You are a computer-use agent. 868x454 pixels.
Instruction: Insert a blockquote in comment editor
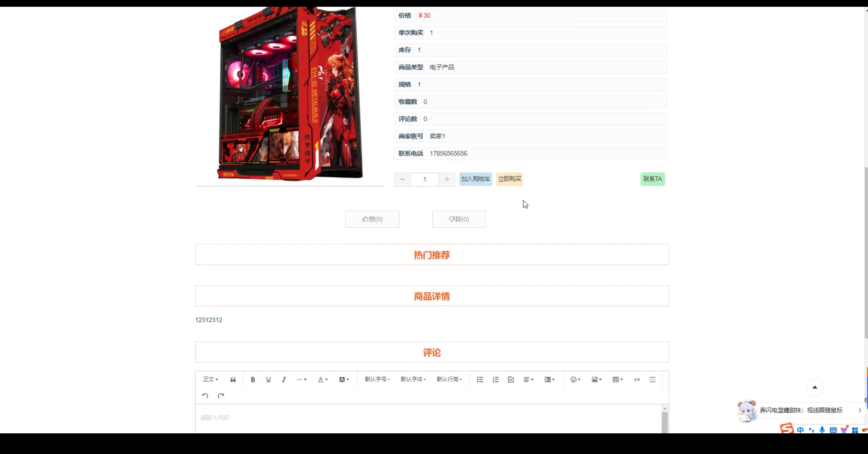point(233,379)
